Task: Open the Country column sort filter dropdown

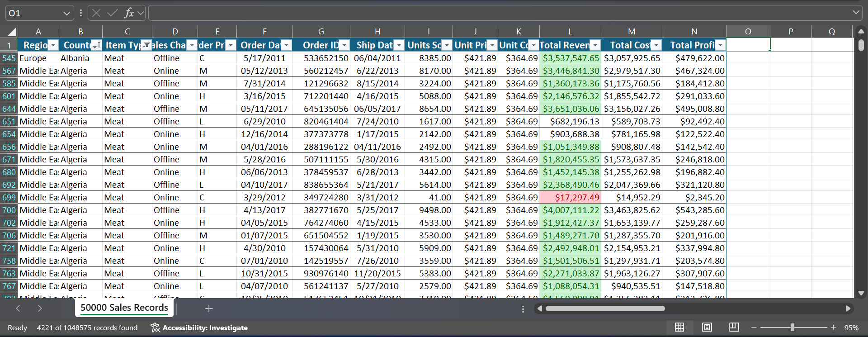Action: 97,45
